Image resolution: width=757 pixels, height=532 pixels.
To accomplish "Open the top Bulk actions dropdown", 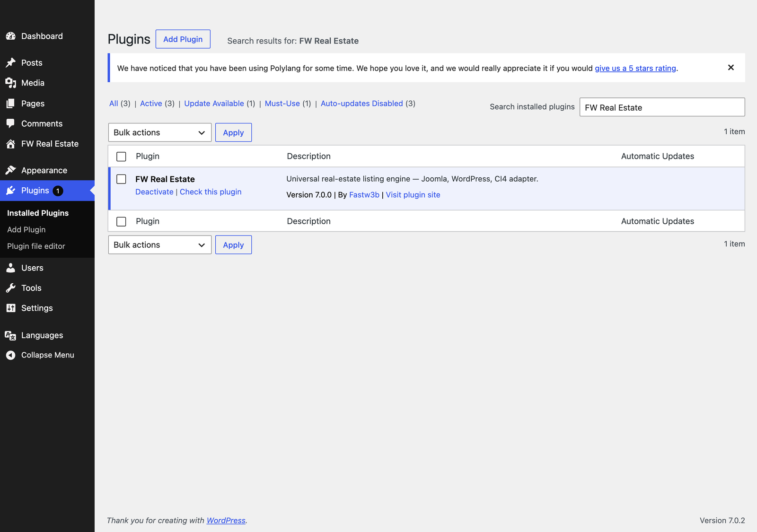I will point(160,132).
